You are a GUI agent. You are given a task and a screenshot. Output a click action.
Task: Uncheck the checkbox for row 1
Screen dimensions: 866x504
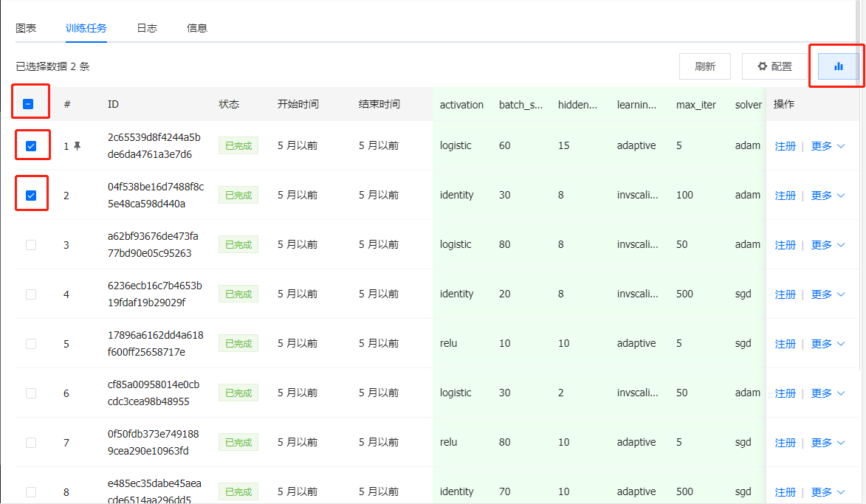coord(31,145)
